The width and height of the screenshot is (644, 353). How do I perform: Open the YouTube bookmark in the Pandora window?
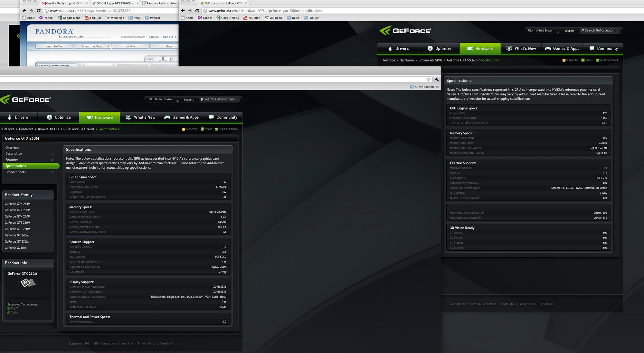coord(93,18)
